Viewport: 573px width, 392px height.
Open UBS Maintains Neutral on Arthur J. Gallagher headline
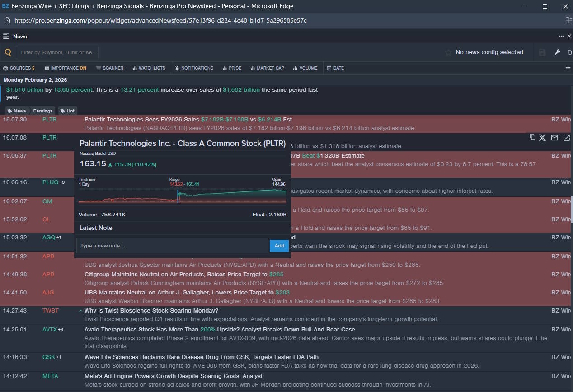187,293
